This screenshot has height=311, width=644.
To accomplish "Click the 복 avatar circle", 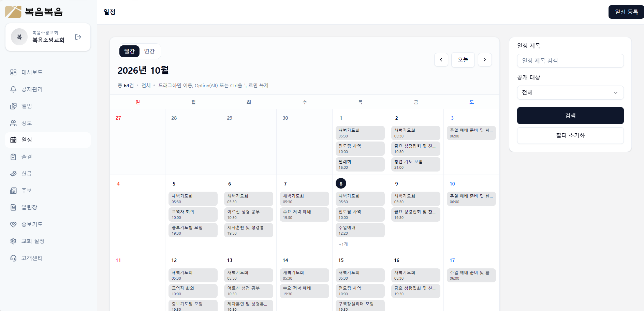I will click(x=19, y=37).
